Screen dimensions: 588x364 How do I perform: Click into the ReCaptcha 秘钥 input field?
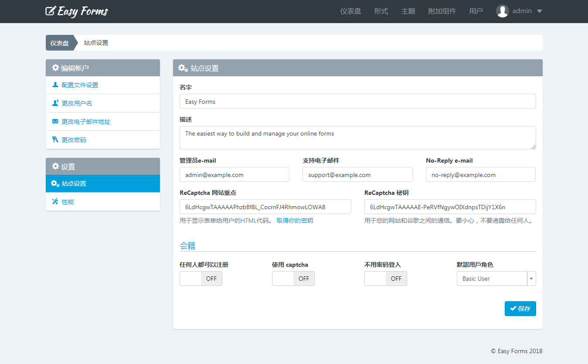[450, 207]
